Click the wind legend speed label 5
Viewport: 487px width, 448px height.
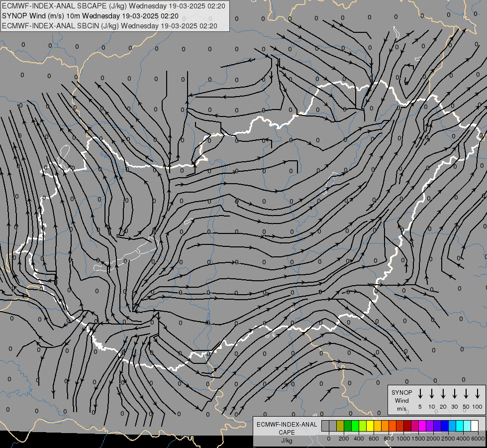(x=420, y=407)
